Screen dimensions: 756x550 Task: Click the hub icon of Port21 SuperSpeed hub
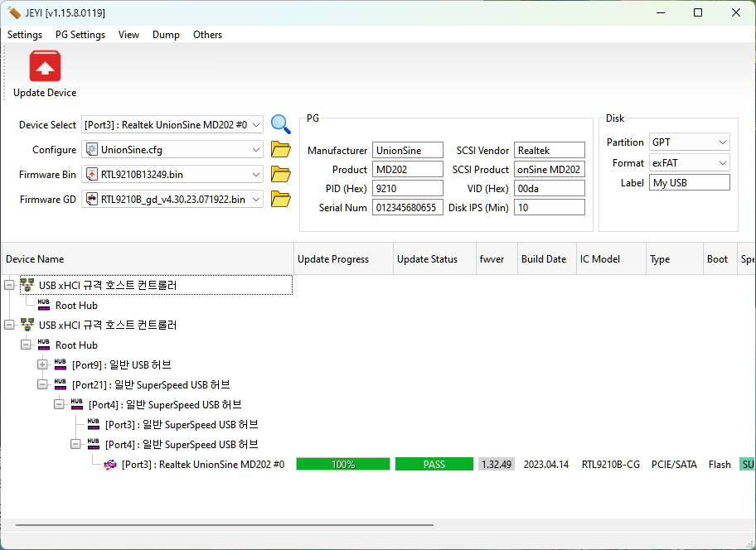tap(61, 384)
